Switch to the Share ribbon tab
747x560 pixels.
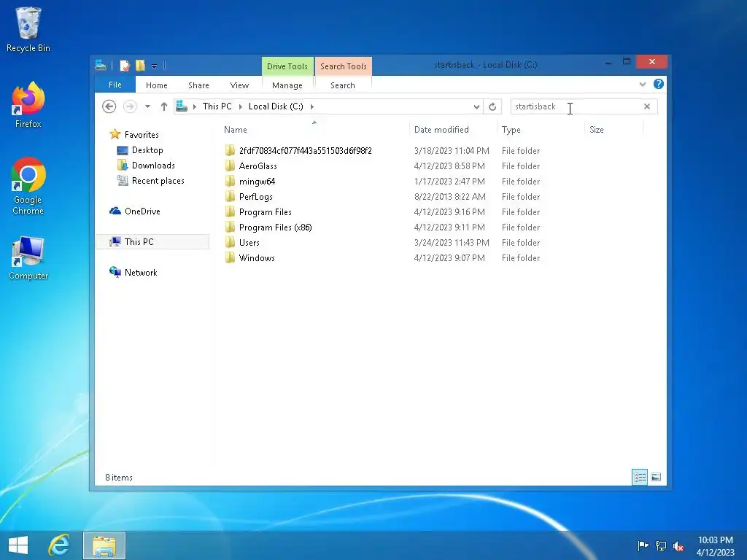click(x=198, y=85)
